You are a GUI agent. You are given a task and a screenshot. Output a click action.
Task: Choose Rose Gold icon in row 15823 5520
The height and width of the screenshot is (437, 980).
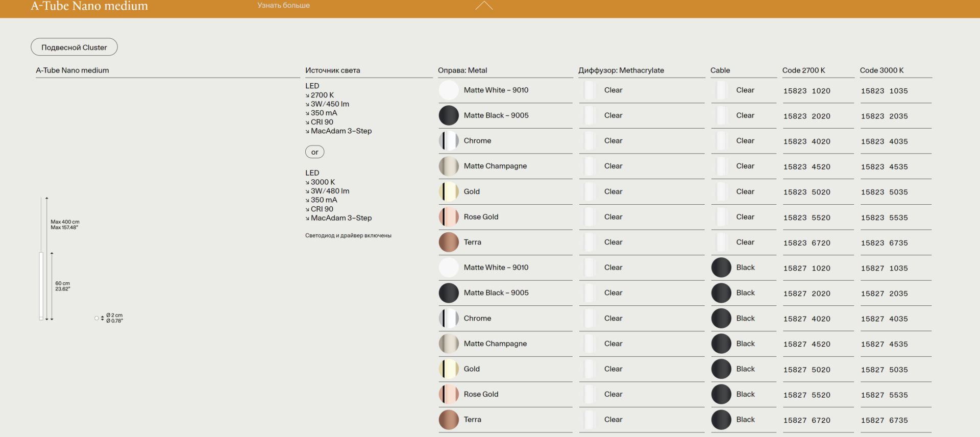(x=449, y=217)
